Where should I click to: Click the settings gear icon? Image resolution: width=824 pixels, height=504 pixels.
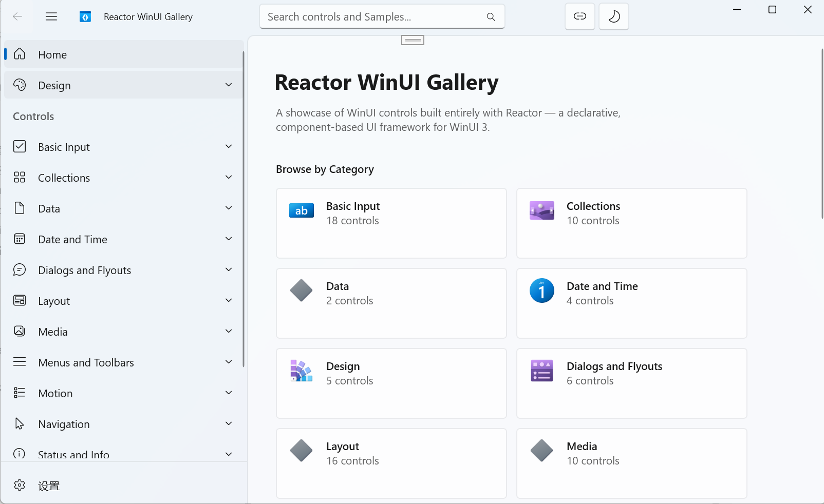pos(20,485)
